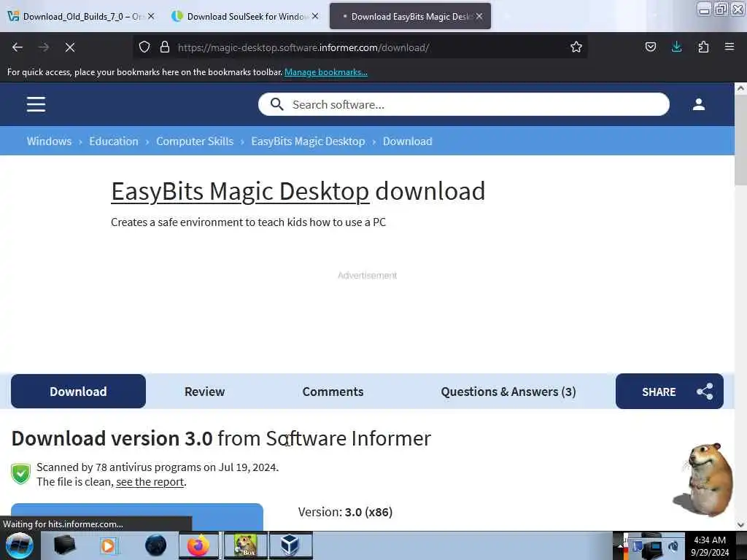Close the EasyBits Magic Desktop tab

point(479,16)
